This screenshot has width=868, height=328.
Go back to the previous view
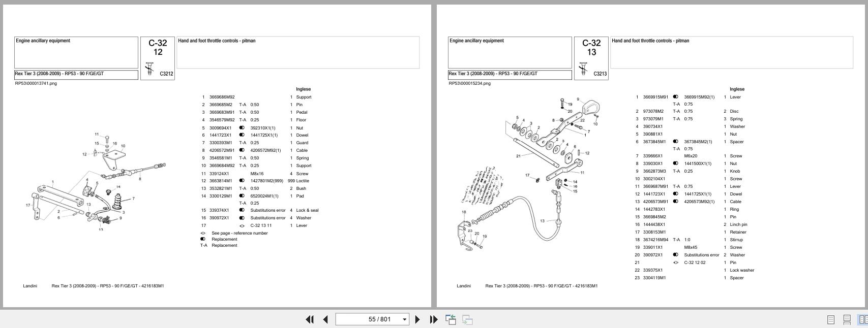(451, 319)
